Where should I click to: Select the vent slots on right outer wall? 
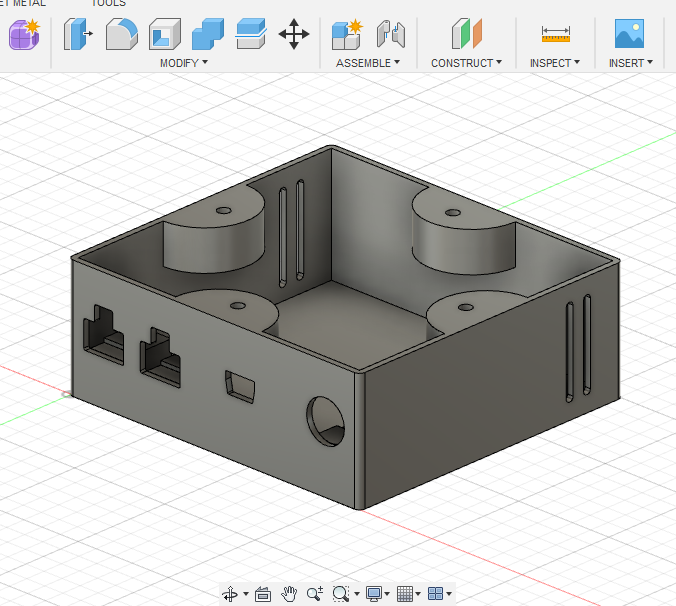pyautogui.click(x=578, y=348)
